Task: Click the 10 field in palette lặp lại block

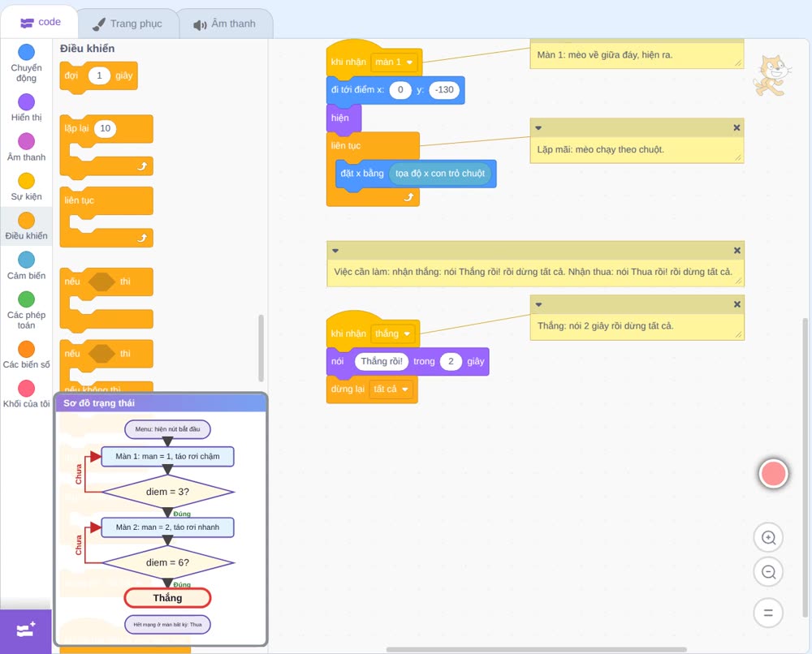Action: point(105,128)
